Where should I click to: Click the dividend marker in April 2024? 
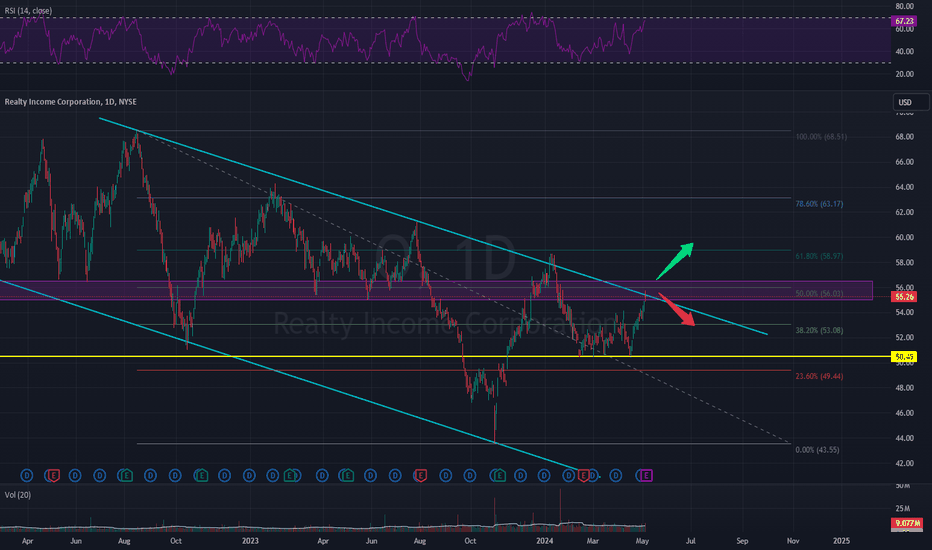tap(616, 475)
